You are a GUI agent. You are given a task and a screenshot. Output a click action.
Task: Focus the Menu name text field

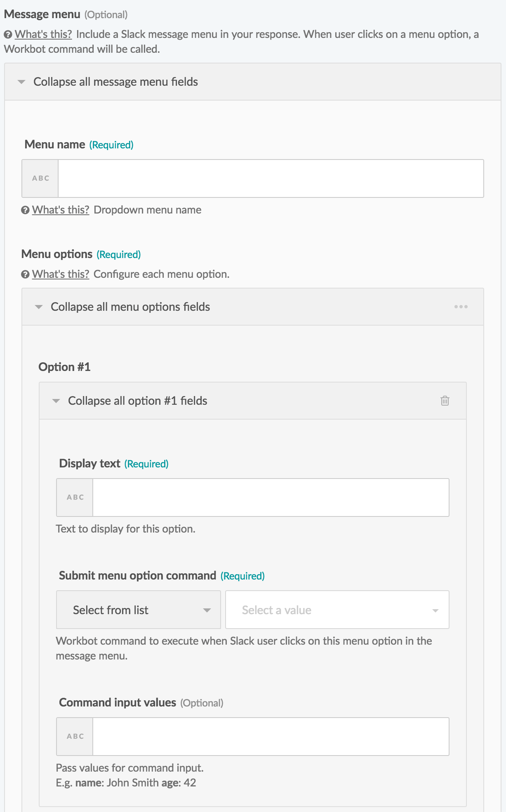[x=271, y=178]
